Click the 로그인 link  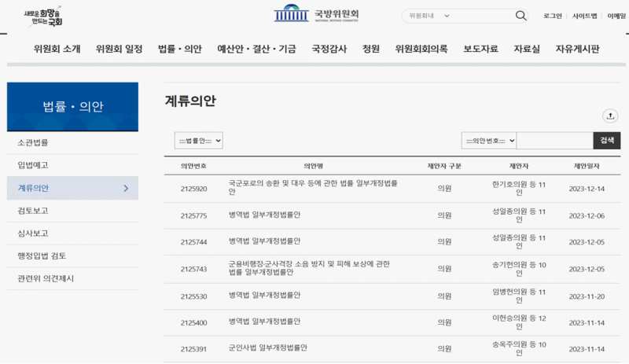pos(553,16)
